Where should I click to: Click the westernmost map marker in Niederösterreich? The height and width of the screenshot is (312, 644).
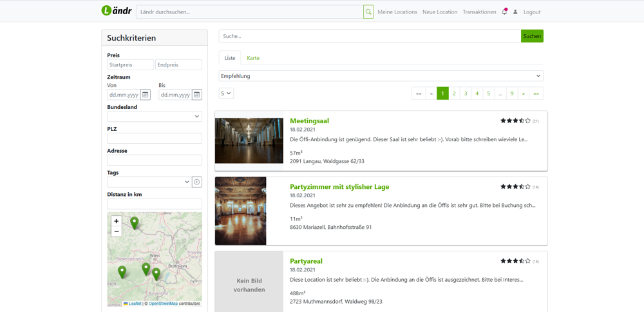click(x=122, y=272)
